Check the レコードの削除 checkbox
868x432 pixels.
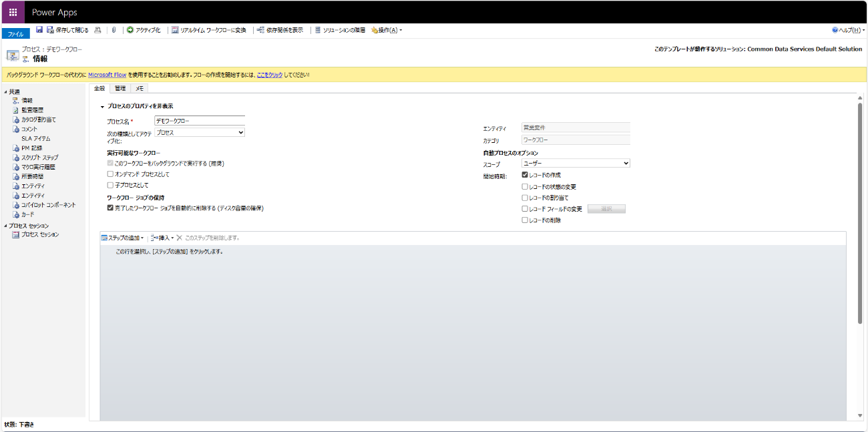(525, 220)
